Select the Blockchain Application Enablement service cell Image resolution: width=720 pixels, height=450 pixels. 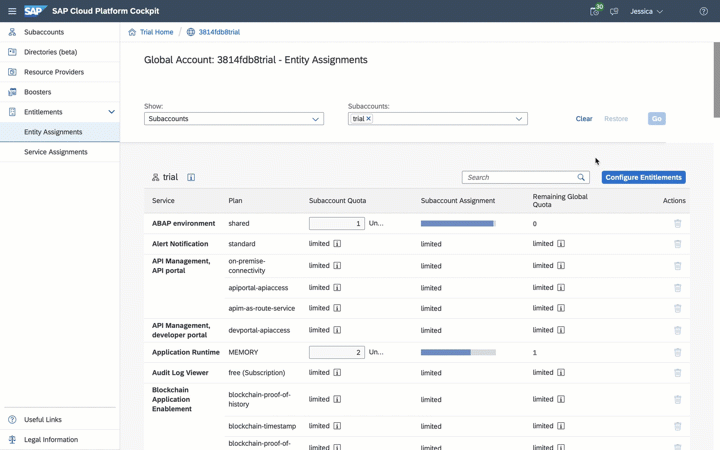(172, 399)
